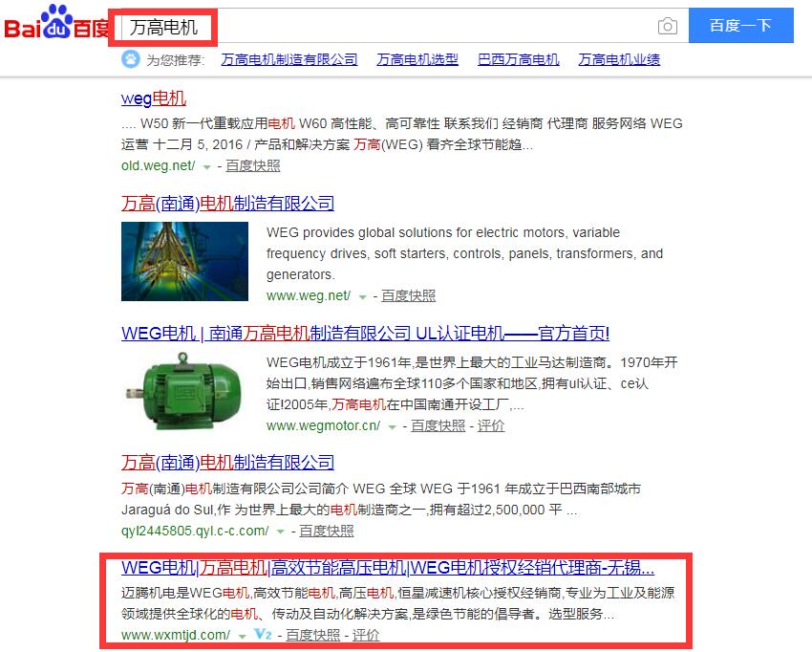
Task: Select suggestion 万高电机业绩
Action: [619, 59]
